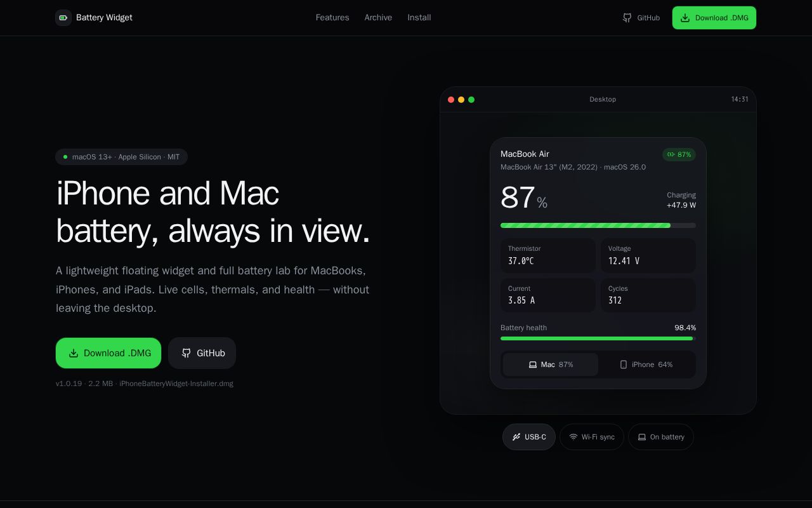Screen dimensions: 812x508
Task: Click the 'iPhone and Mac battery' headline
Action: click(213, 212)
